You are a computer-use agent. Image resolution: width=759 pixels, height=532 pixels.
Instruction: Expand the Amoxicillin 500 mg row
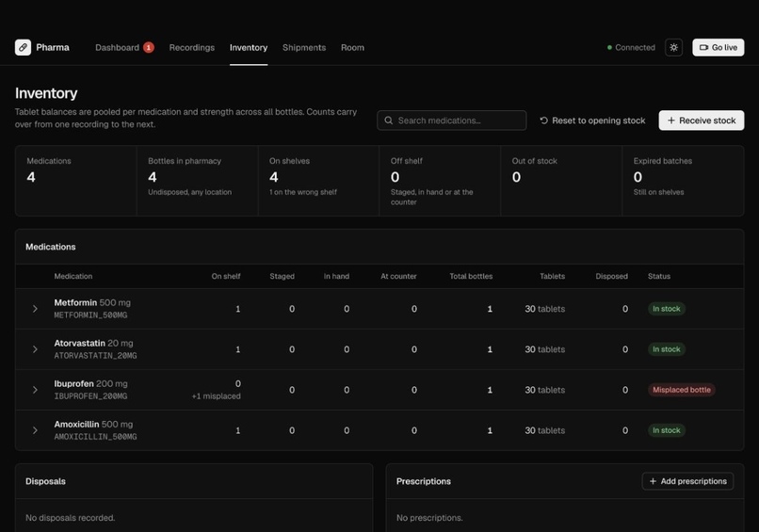(x=35, y=430)
